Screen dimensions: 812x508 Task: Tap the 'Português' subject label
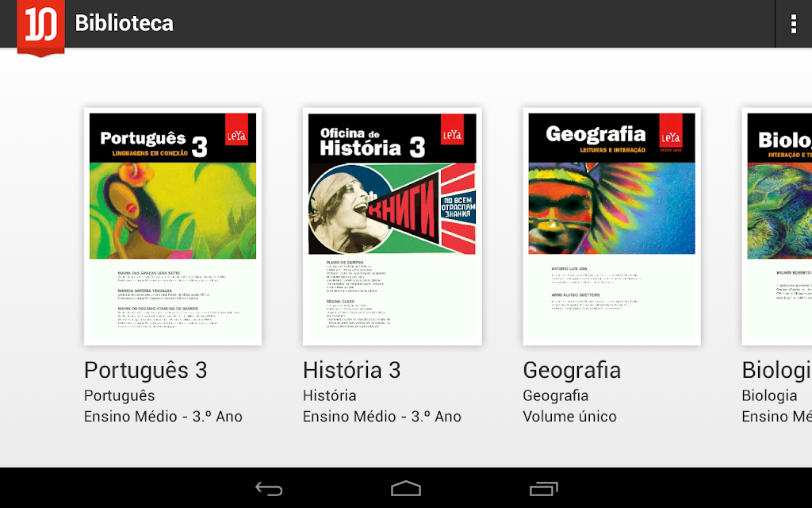tap(119, 395)
